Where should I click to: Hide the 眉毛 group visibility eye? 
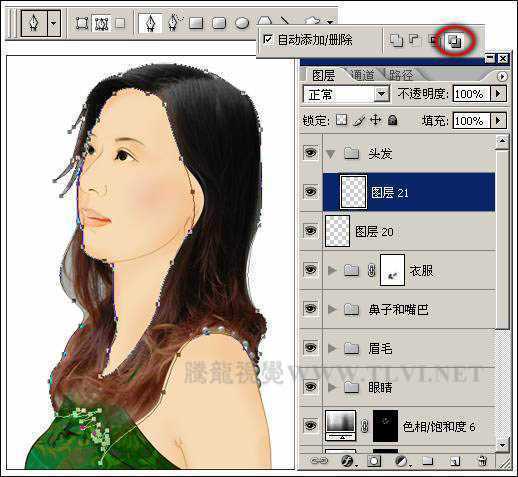pyautogui.click(x=310, y=348)
